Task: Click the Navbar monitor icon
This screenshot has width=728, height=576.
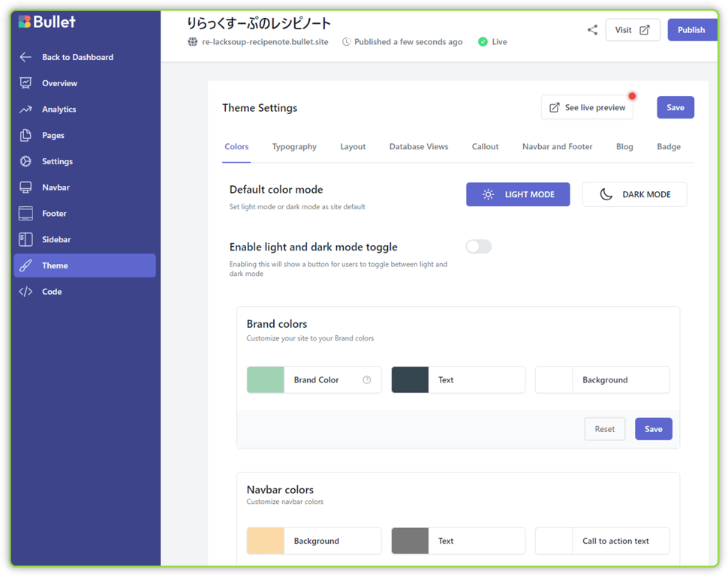Action: [26, 187]
